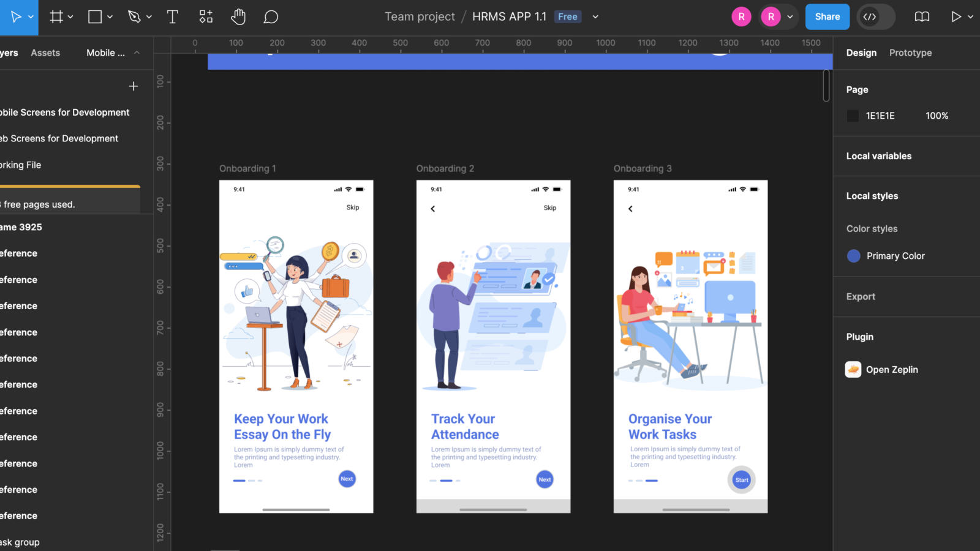Select the Move tool
This screenshot has height=551, width=980.
16,17
